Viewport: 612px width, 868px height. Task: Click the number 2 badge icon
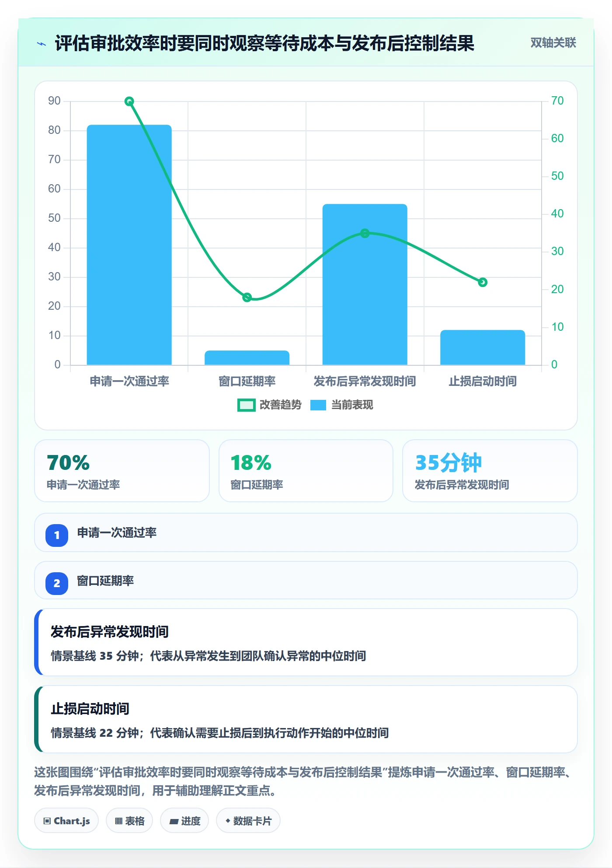click(57, 583)
